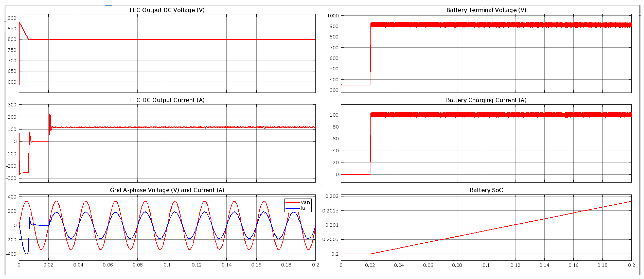This screenshot has width=644, height=279.
Task: Click the Ia legend entry
Action: pyautogui.click(x=303, y=208)
